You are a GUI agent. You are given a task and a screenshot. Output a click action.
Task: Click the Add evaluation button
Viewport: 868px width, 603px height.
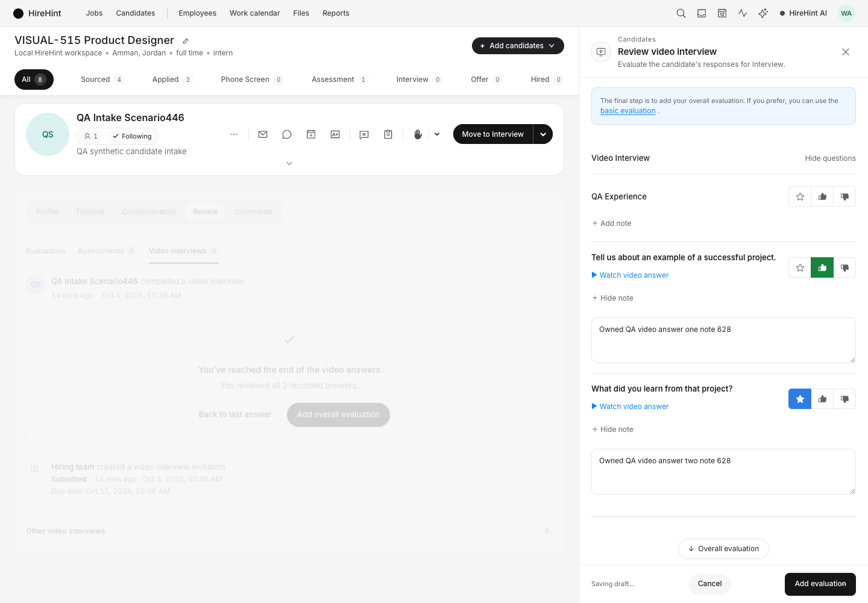(820, 584)
